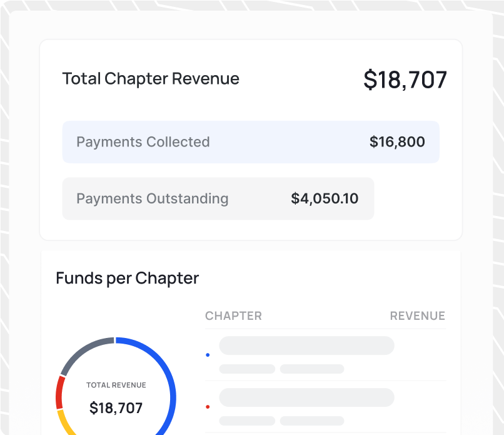Click the blue dot chapter legend marker
Viewport: 504px width, 435px height.
coord(208,355)
